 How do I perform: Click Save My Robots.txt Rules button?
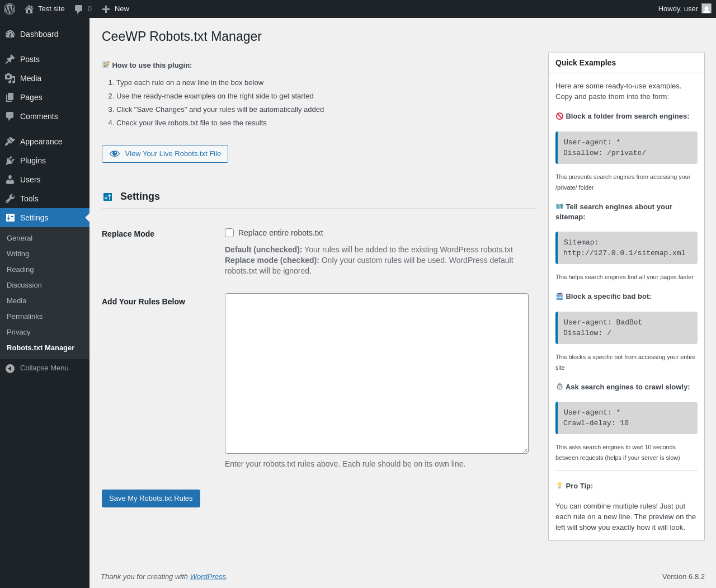pyautogui.click(x=151, y=498)
